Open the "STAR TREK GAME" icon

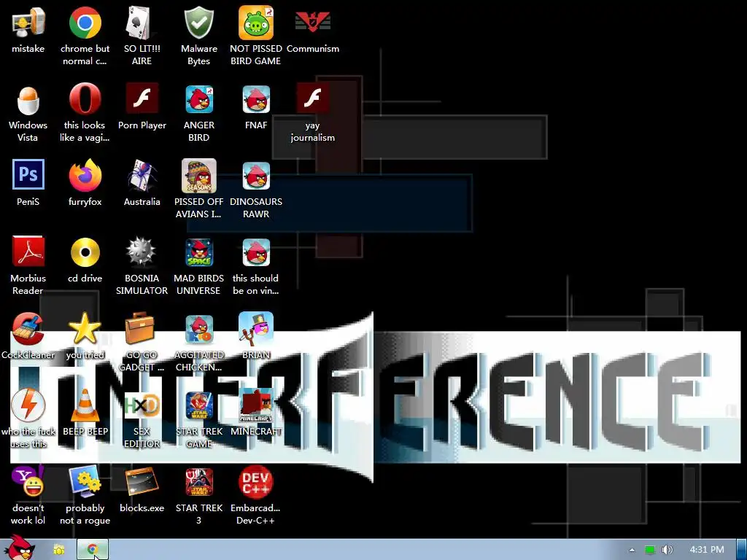pos(199,405)
